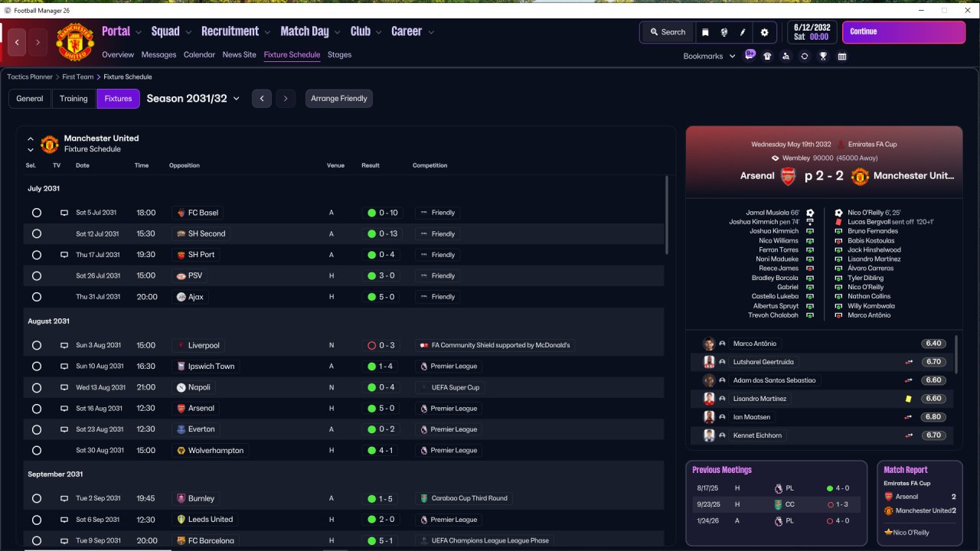Click the Premier League logo on 8/17/25 meeting
Viewport: 980px width, 551px height.
pos(779,487)
